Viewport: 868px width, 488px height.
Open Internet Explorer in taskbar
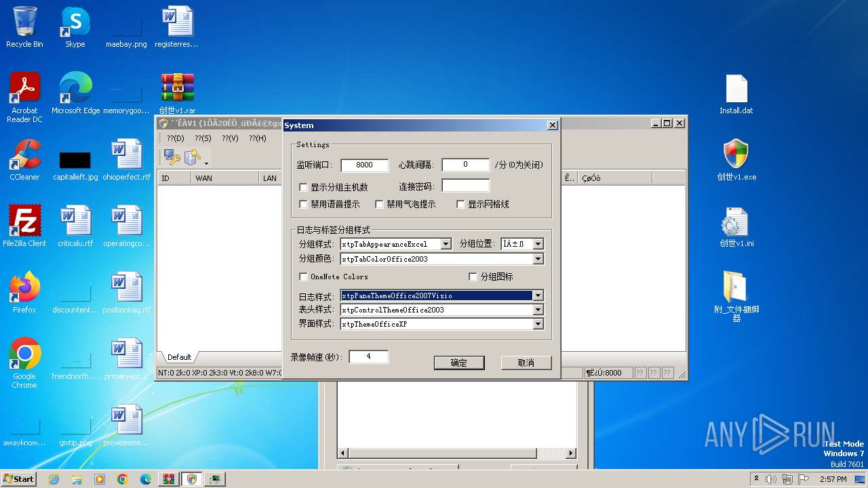coord(54,479)
